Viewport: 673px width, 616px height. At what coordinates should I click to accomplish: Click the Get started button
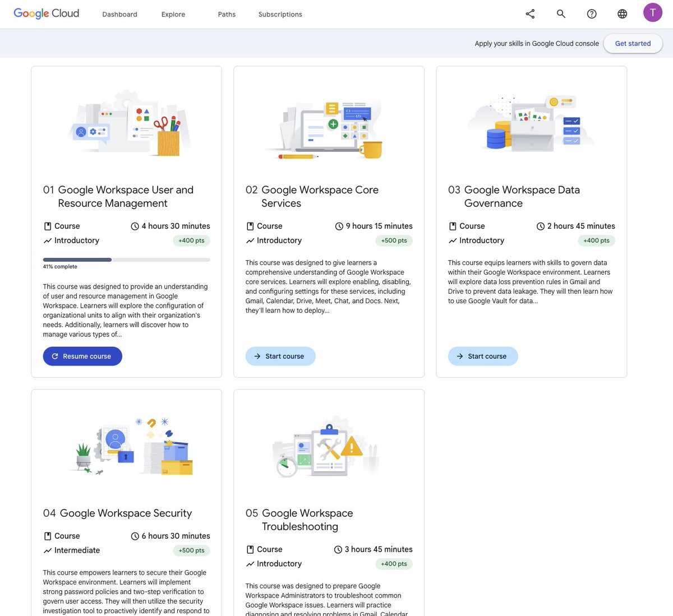(633, 43)
